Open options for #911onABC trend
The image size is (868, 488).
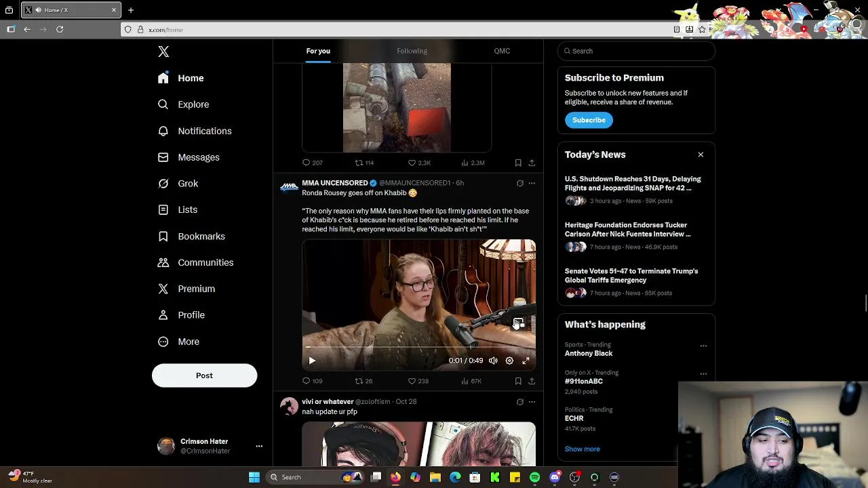(703, 373)
